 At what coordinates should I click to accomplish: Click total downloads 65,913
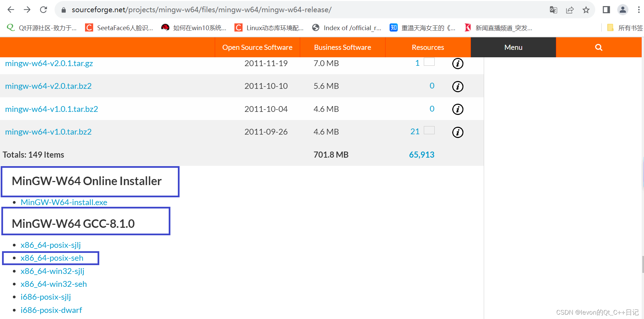(x=421, y=155)
